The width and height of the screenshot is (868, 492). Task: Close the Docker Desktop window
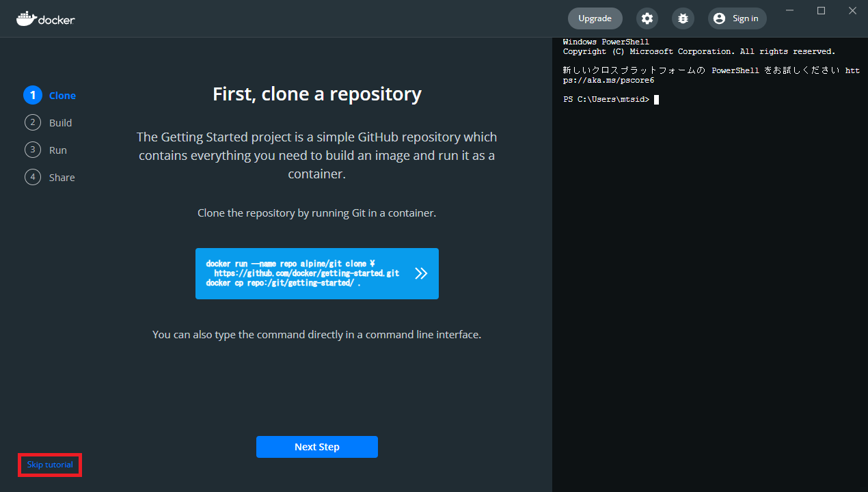point(852,10)
